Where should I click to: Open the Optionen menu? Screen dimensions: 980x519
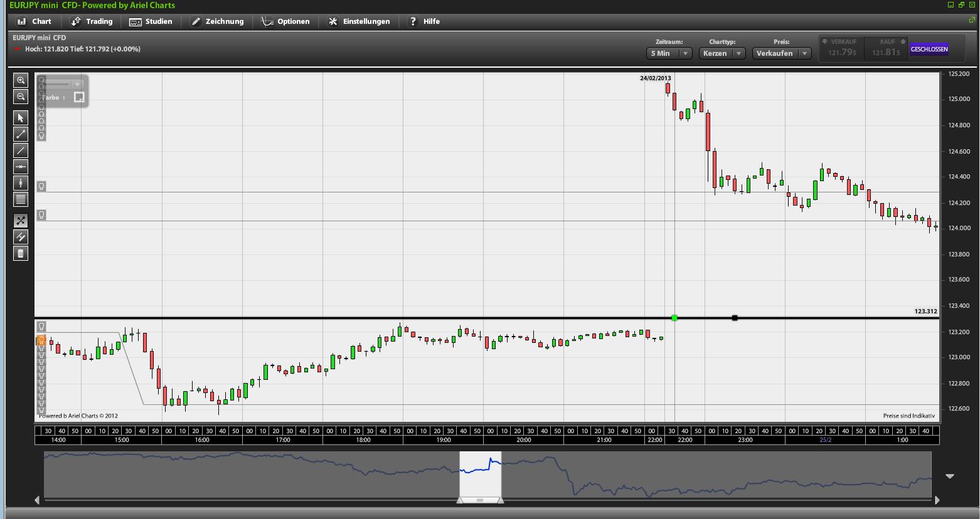(285, 21)
